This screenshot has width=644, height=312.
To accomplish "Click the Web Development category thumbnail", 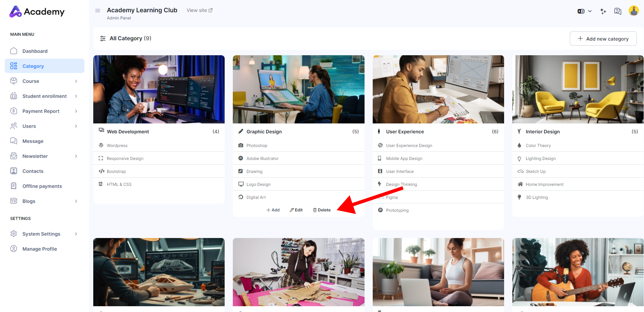I will pos(159,89).
